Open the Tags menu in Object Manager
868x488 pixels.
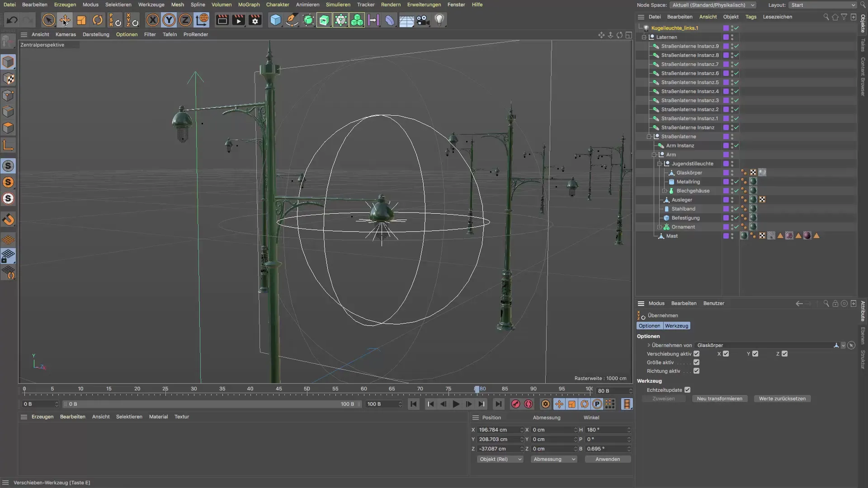coord(751,17)
